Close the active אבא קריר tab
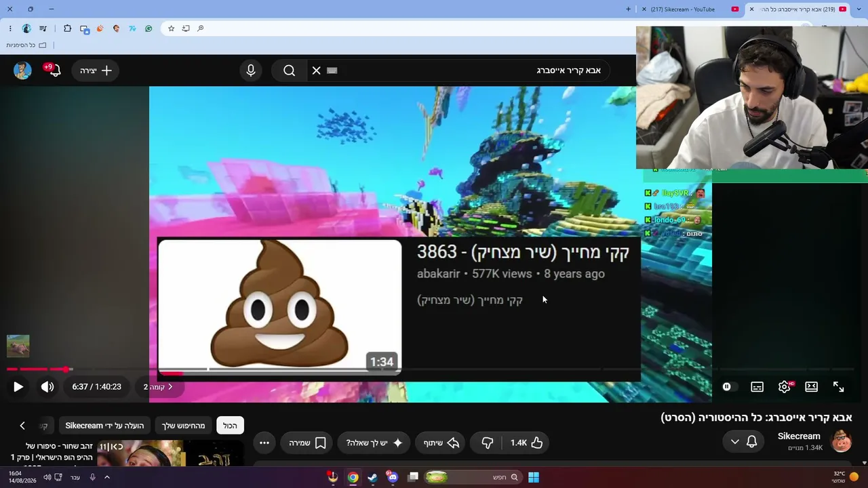 click(751, 9)
